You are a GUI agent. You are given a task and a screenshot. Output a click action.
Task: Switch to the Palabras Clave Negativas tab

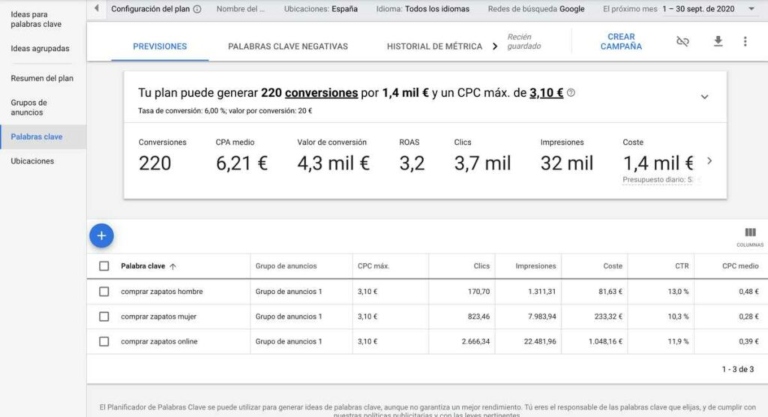pos(288,47)
